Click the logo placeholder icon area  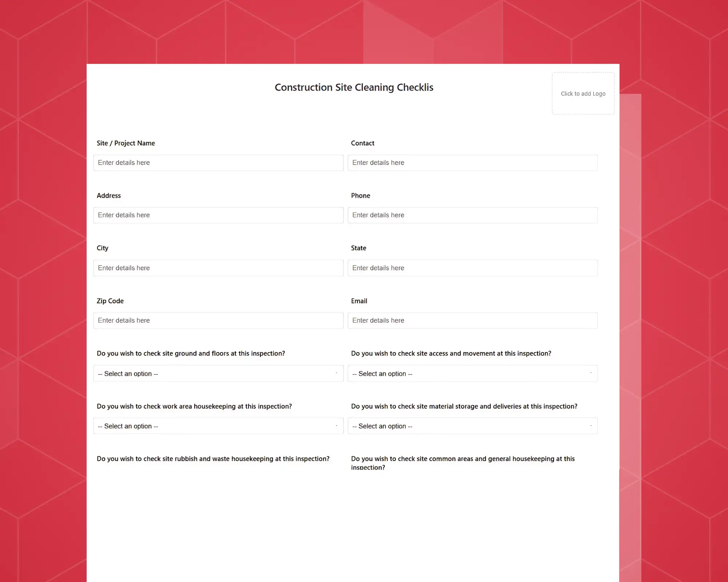click(583, 93)
